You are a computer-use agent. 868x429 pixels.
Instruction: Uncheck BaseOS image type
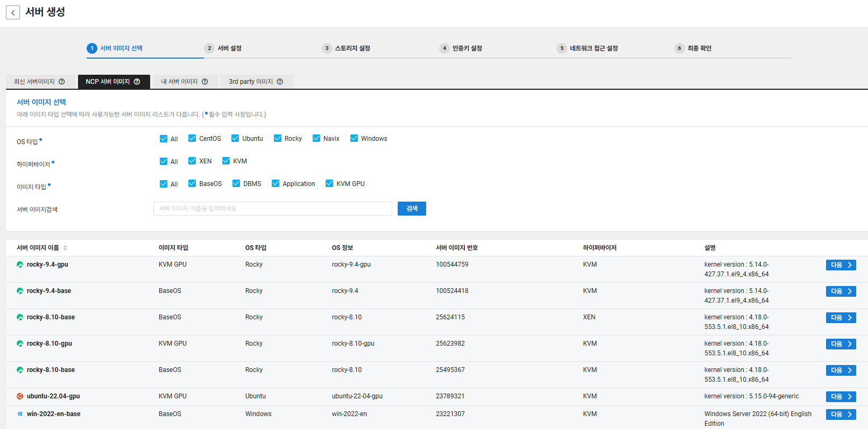tap(192, 183)
